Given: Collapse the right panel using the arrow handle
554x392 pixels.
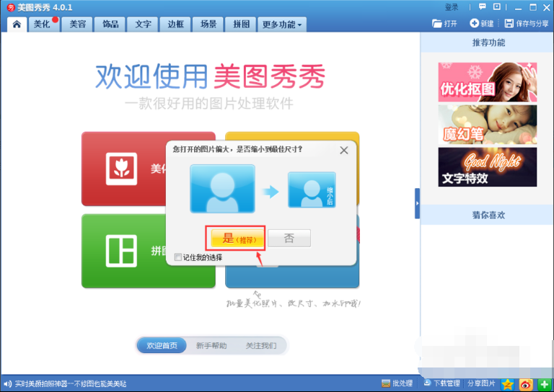Looking at the screenshot, I should (x=417, y=204).
